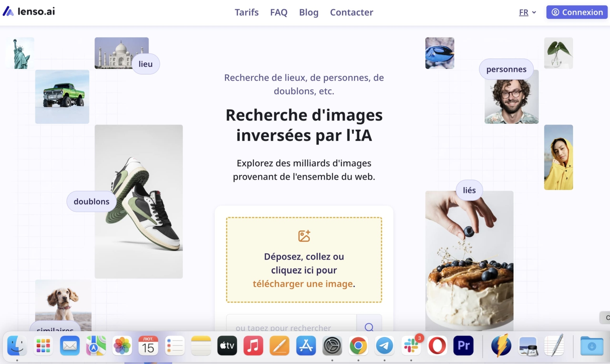Select the "doublons" tag bubble

pyautogui.click(x=91, y=201)
